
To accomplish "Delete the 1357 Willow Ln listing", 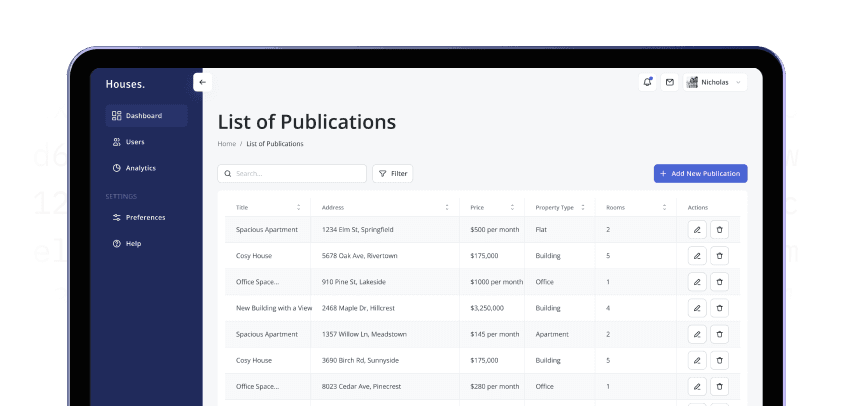I will [x=720, y=334].
